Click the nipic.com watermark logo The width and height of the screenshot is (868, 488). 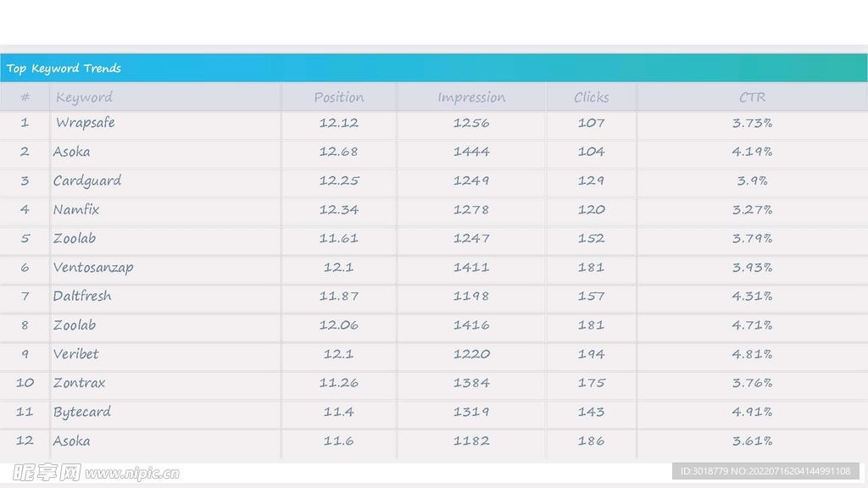pos(96,473)
